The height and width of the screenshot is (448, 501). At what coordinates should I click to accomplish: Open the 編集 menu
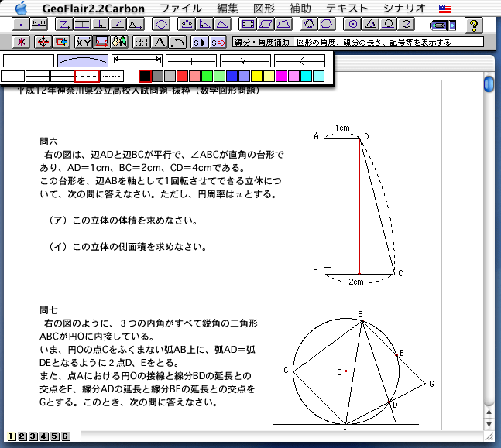point(228,9)
